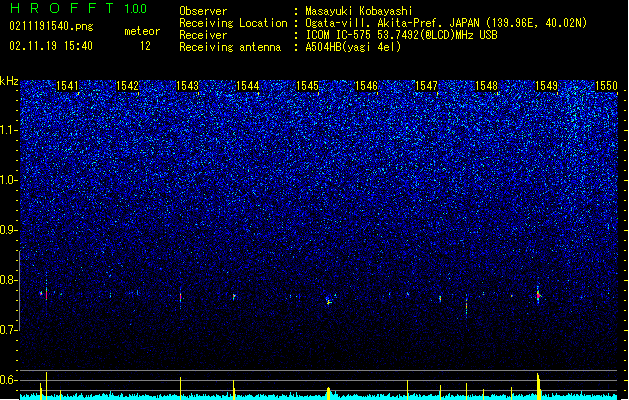The image size is (629, 400).
Task: Click the 1550 time label
Action: (x=606, y=86)
